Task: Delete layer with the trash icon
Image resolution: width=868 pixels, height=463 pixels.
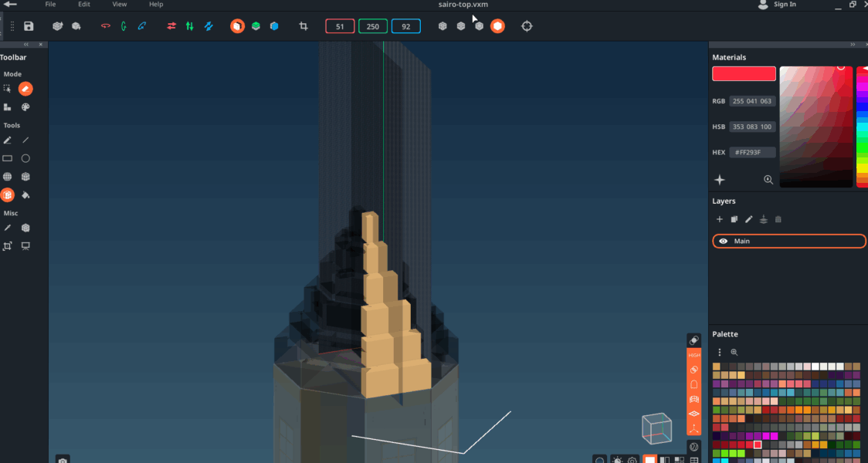Action: coord(778,220)
